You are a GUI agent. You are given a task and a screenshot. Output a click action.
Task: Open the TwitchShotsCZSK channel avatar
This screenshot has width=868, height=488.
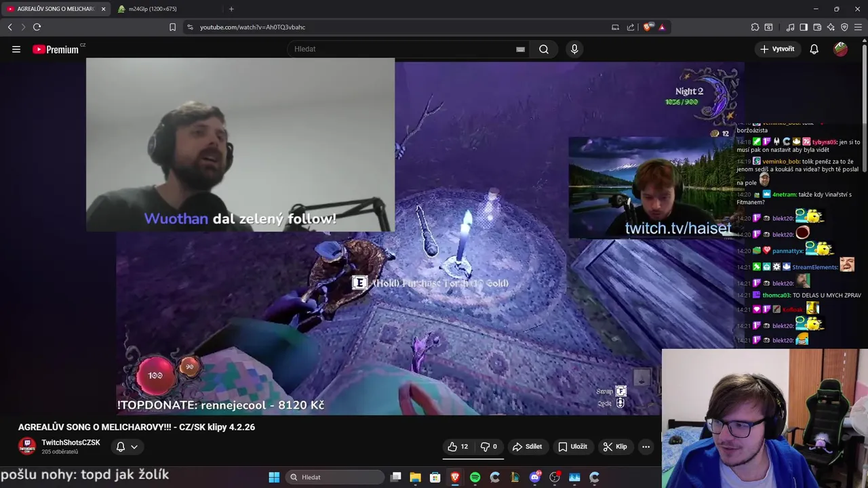click(x=27, y=447)
